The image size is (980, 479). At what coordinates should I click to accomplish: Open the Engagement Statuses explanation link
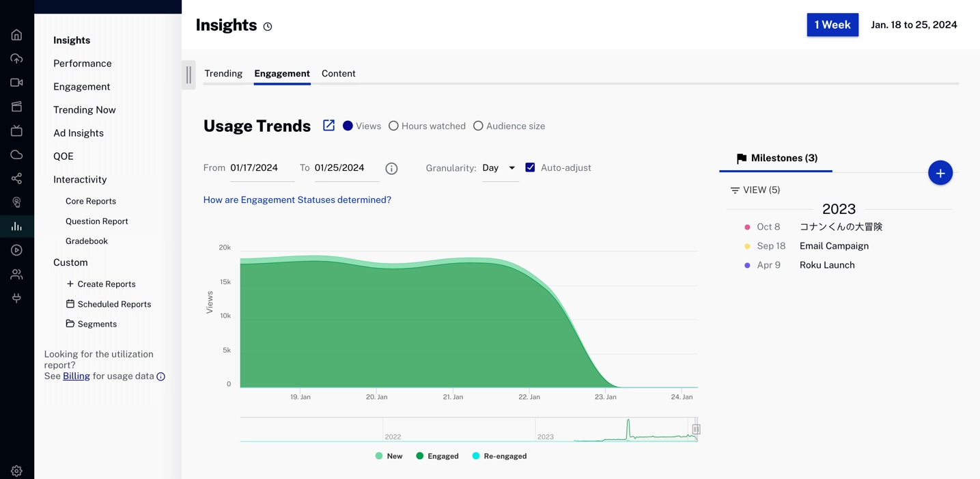pyautogui.click(x=297, y=200)
